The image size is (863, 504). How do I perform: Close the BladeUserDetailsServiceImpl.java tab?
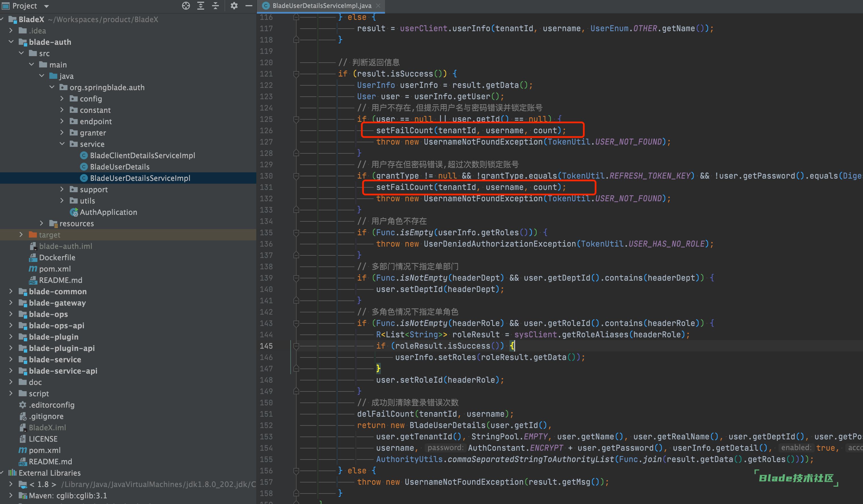click(378, 5)
